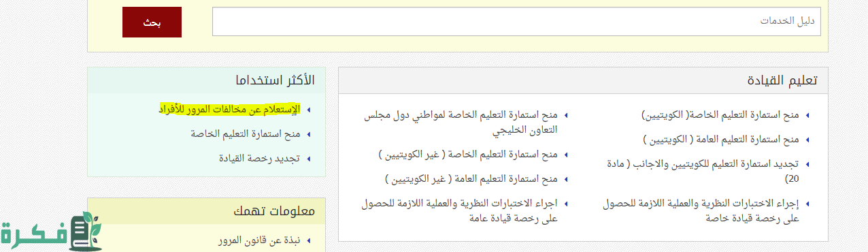Open منح استمارة التعليم العامة ( غير الكويتيين )

pyautogui.click(x=471, y=179)
